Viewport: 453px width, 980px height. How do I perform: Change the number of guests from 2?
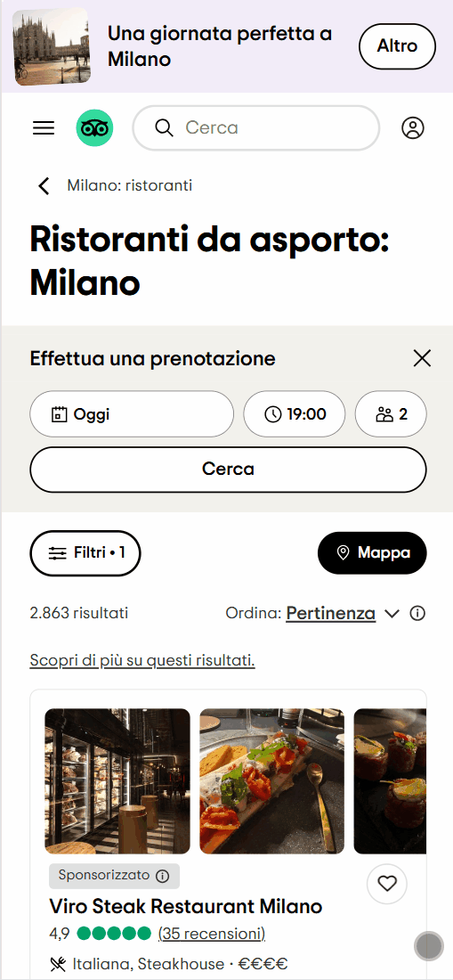(x=391, y=413)
